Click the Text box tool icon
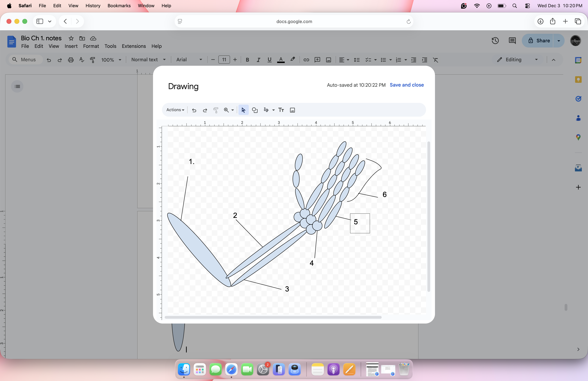Screen dimensions: 588x381 click(281, 110)
